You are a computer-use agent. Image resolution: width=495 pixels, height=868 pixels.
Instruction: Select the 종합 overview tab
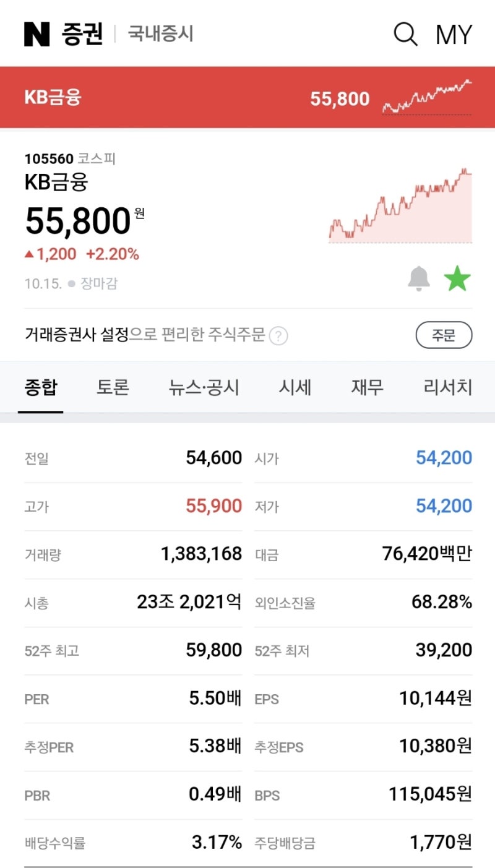click(x=40, y=387)
